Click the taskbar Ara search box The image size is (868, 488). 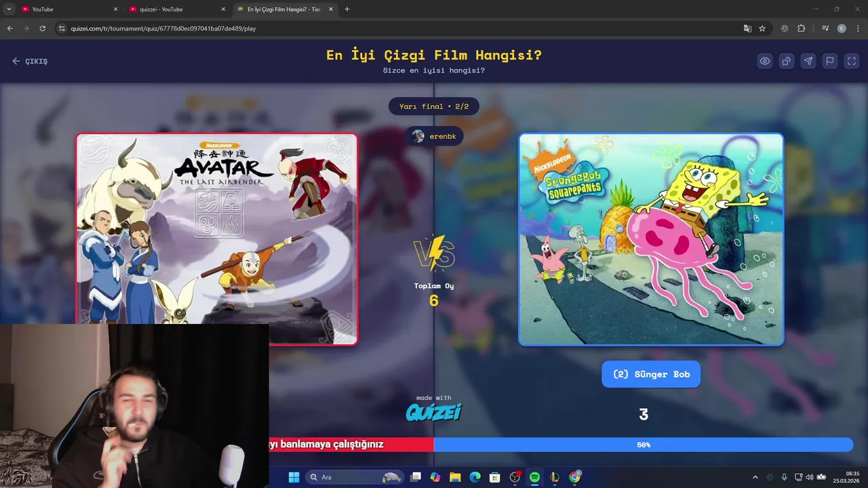[355, 477]
